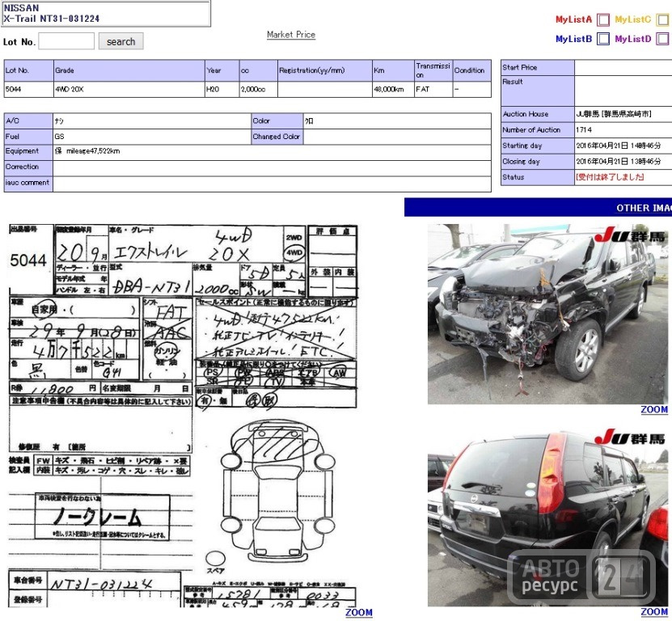The width and height of the screenshot is (672, 621).
Task: Select the Closing day date value
Action: click(618, 162)
